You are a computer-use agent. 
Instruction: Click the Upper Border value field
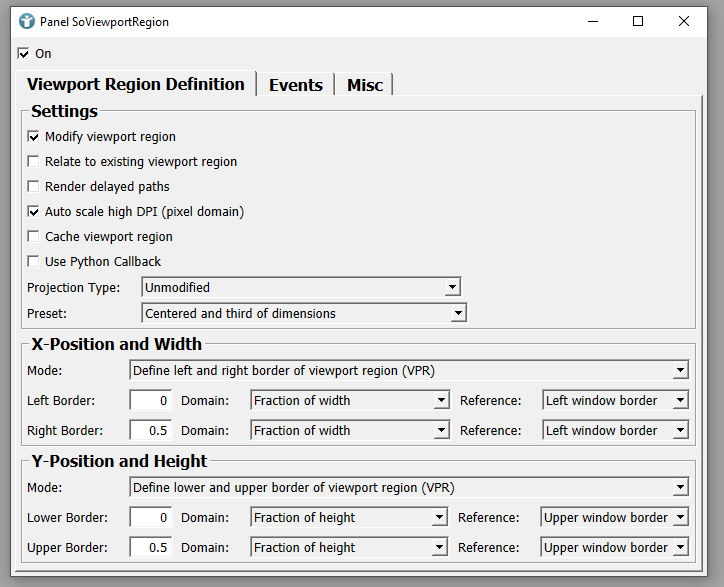pos(151,548)
